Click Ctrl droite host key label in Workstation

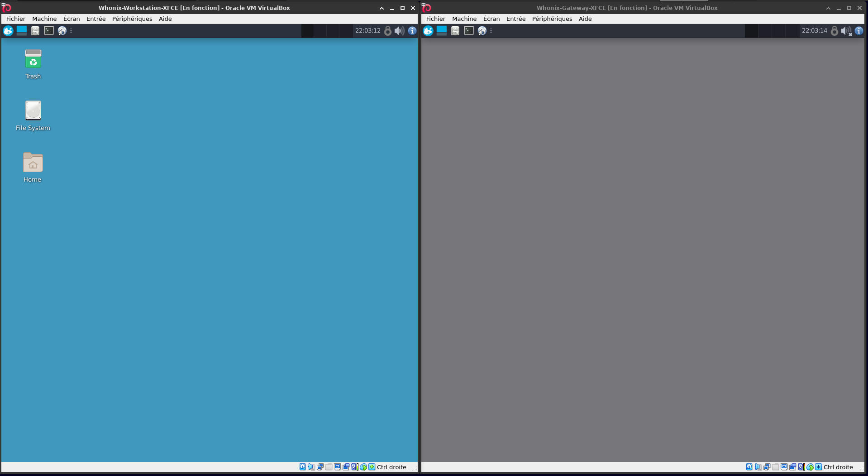[391, 467]
